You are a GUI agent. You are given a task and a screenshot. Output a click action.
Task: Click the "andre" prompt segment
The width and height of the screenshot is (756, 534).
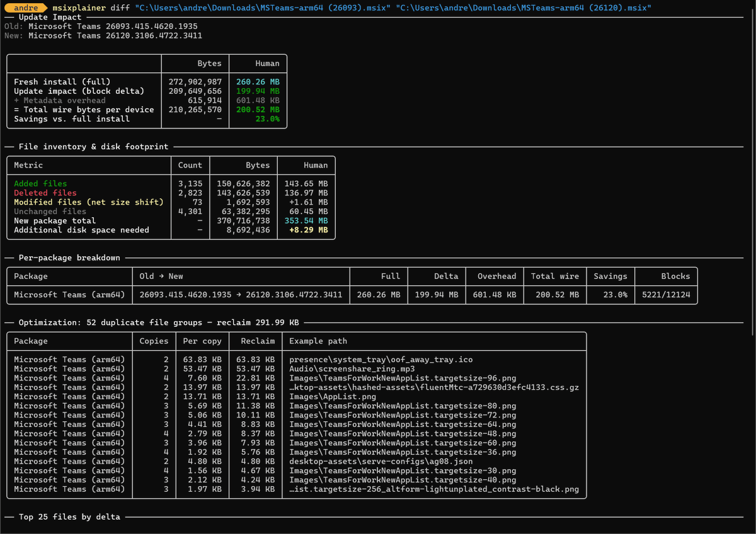click(x=26, y=7)
